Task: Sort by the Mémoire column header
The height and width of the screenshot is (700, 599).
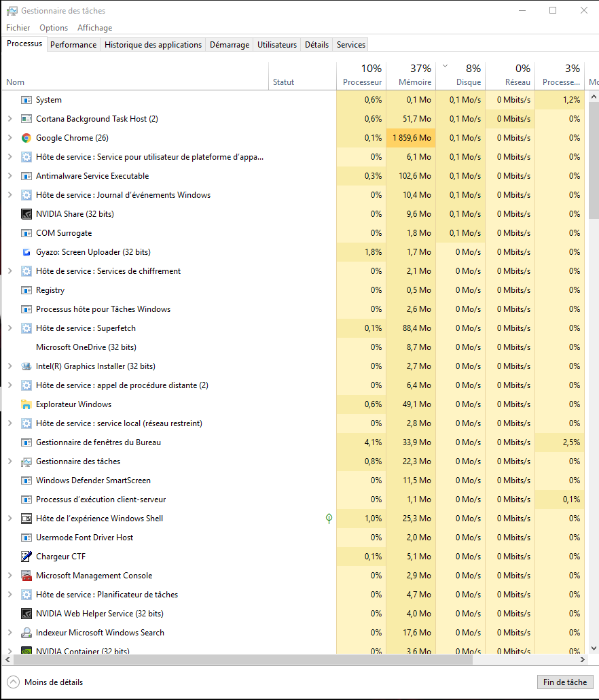Action: click(x=411, y=75)
